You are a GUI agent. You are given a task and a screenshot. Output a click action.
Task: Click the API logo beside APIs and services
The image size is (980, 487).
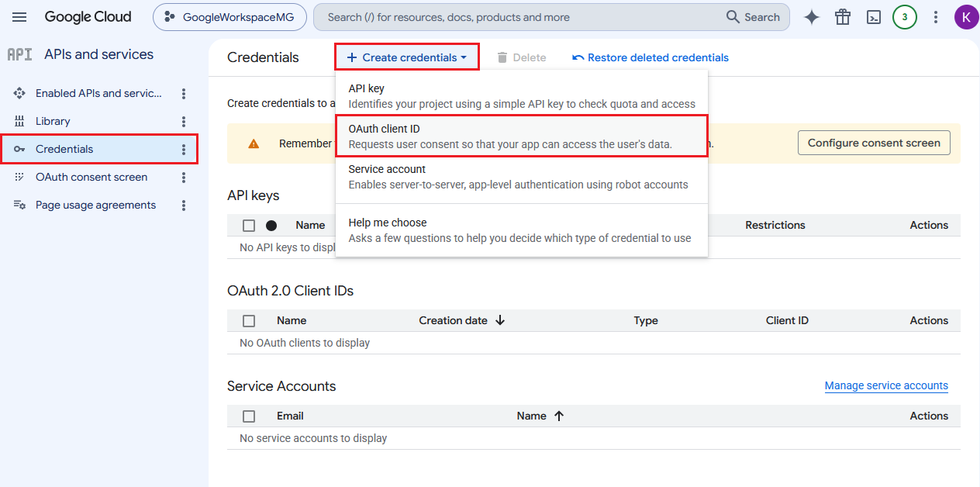(x=19, y=54)
